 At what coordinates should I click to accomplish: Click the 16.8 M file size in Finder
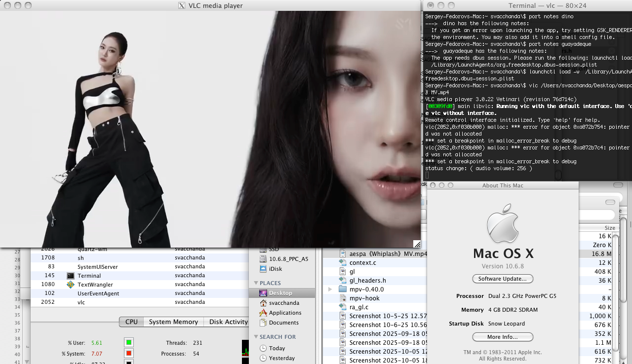[x=602, y=254]
